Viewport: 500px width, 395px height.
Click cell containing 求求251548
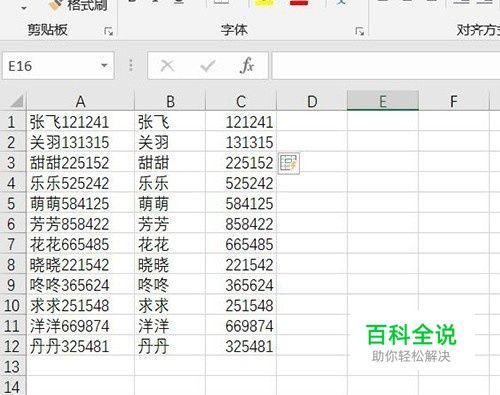(x=80, y=305)
